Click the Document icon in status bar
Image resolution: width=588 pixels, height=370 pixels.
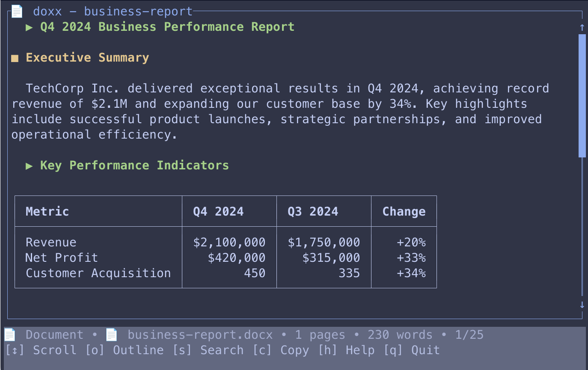10,334
